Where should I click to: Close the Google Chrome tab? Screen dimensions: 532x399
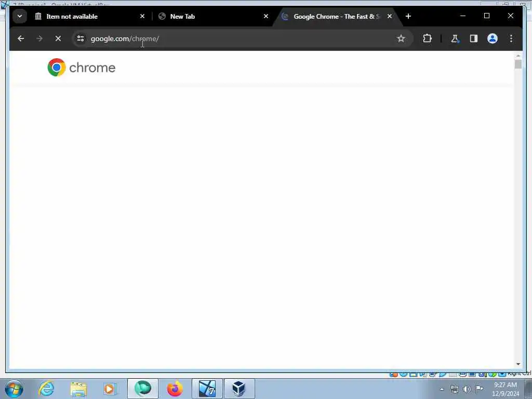(390, 16)
